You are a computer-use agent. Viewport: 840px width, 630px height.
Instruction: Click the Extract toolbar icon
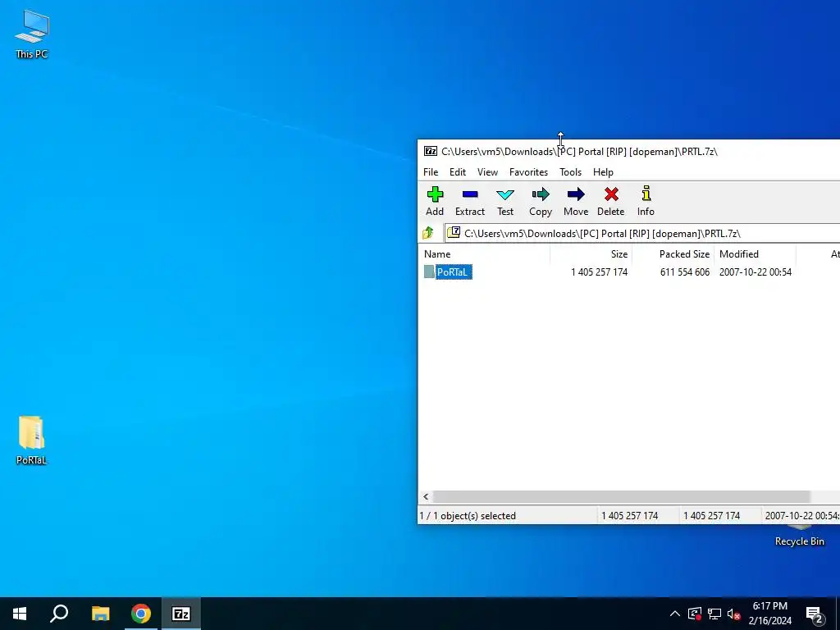[x=470, y=202]
